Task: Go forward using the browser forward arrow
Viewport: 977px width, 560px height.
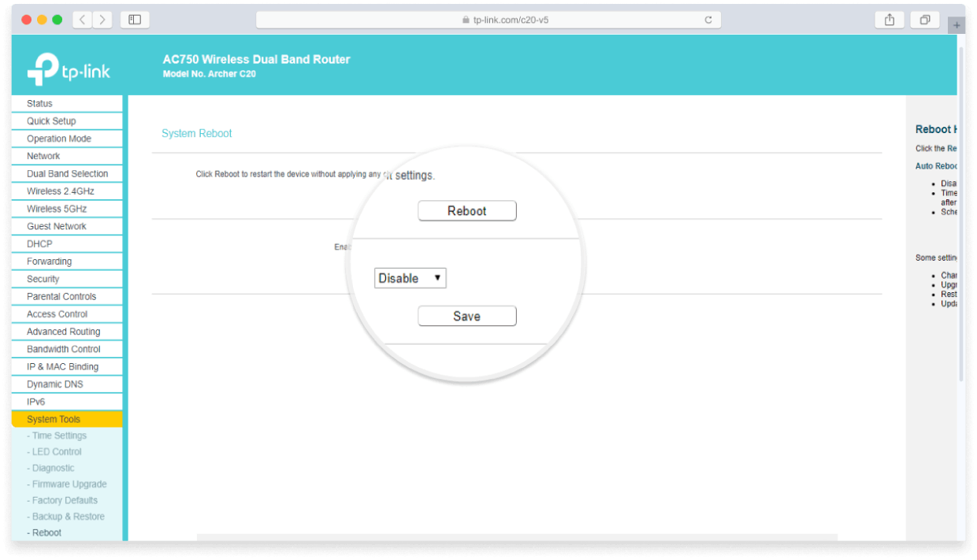Action: point(102,20)
